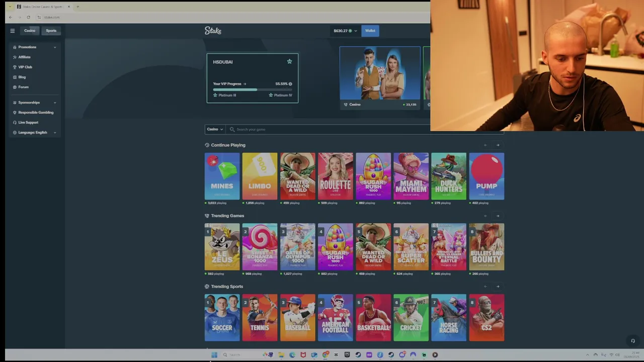
Task: Go to next Trending Sports page
Action: [498, 287]
